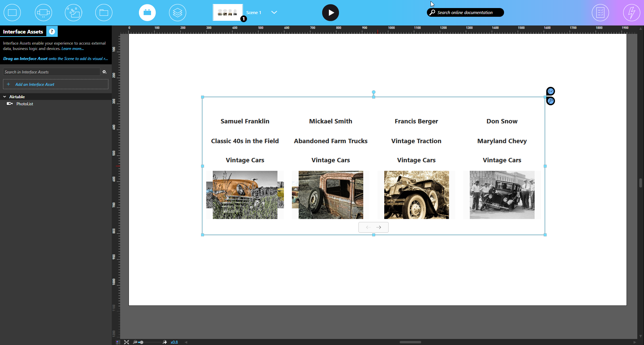This screenshot has width=644, height=345.
Task: Click the checklist badge on selected collection
Action: 550,91
